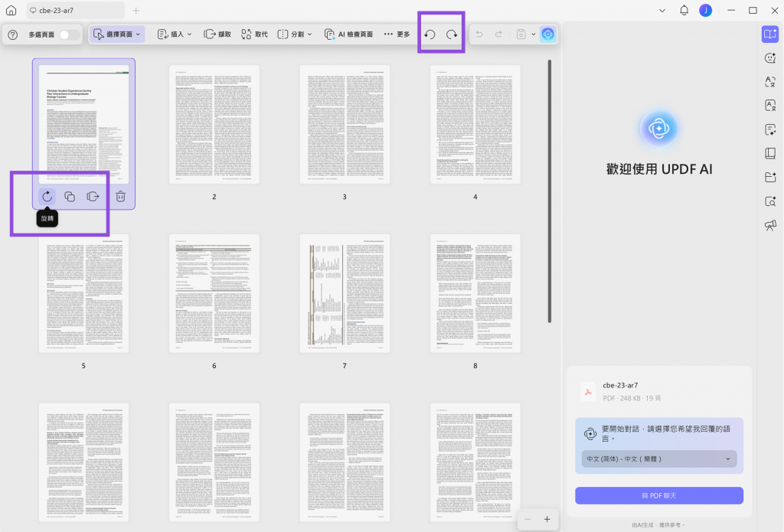Open the 插入 insert menu

point(175,34)
